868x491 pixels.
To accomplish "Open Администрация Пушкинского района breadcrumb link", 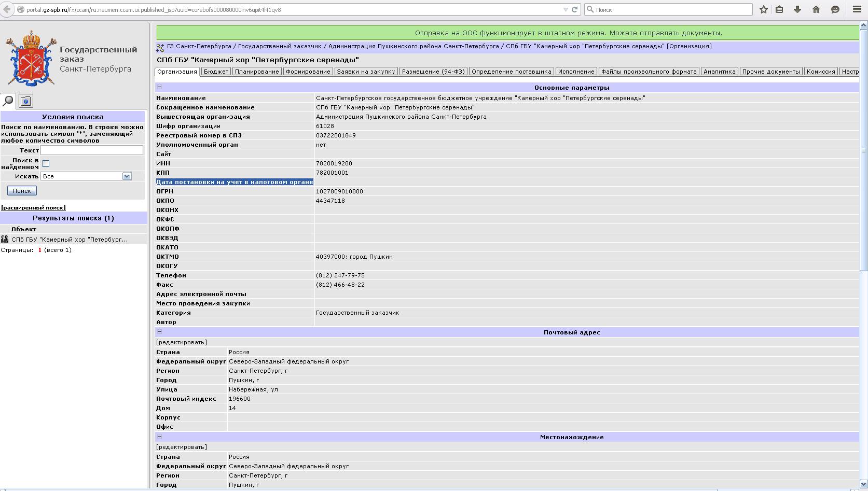I will (414, 46).
